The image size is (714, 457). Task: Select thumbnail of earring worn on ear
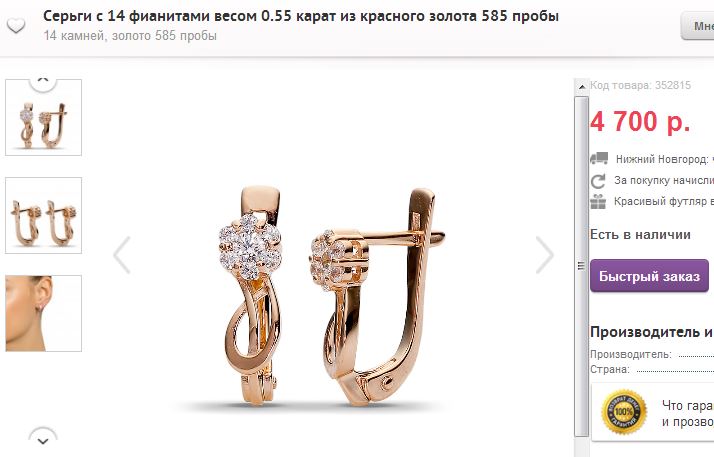pos(43,313)
